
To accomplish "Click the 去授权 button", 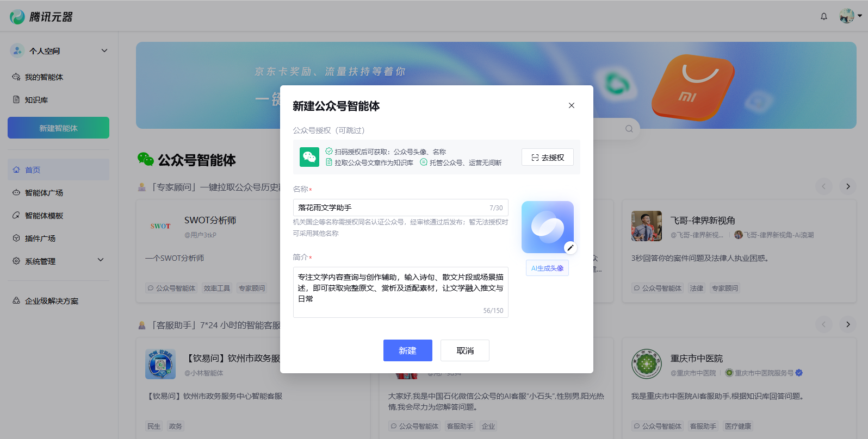I will (548, 157).
